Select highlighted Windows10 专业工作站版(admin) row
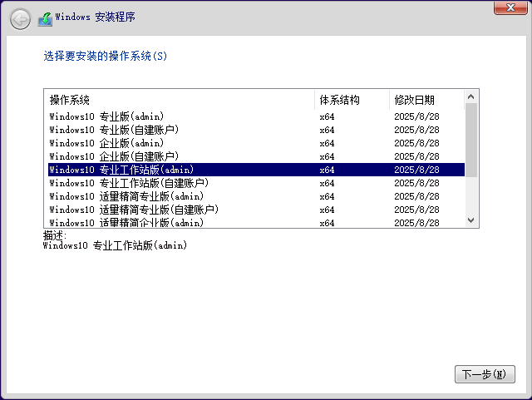This screenshot has height=400, width=532. pyautogui.click(x=121, y=170)
